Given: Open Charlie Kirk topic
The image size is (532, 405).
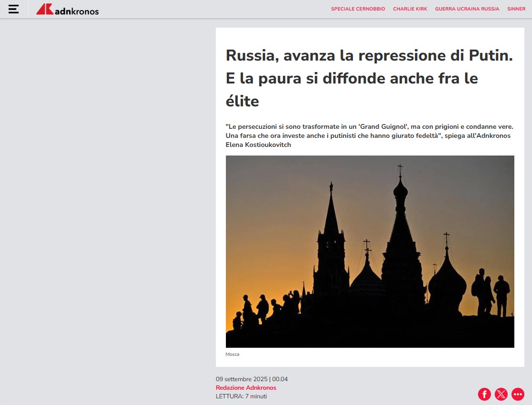Looking at the screenshot, I should coord(410,9).
